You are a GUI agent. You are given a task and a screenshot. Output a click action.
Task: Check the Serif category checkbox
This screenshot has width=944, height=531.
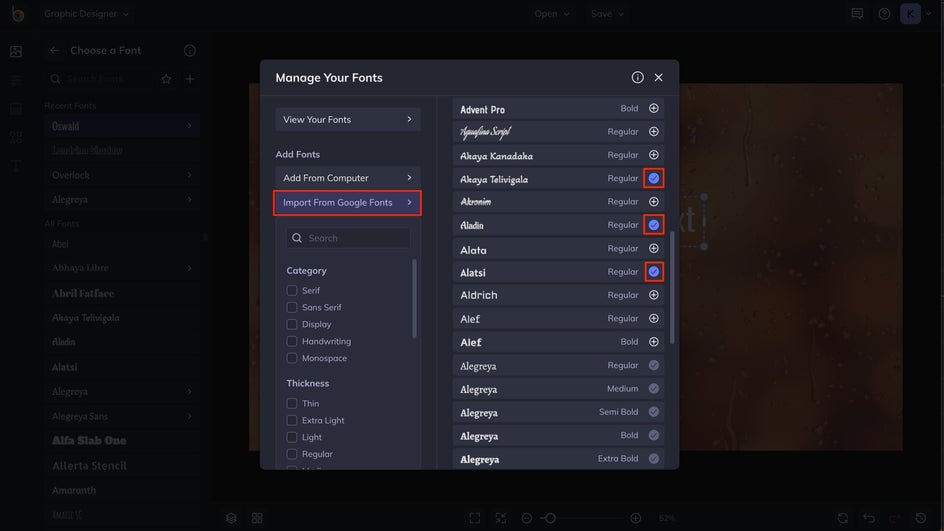point(292,290)
